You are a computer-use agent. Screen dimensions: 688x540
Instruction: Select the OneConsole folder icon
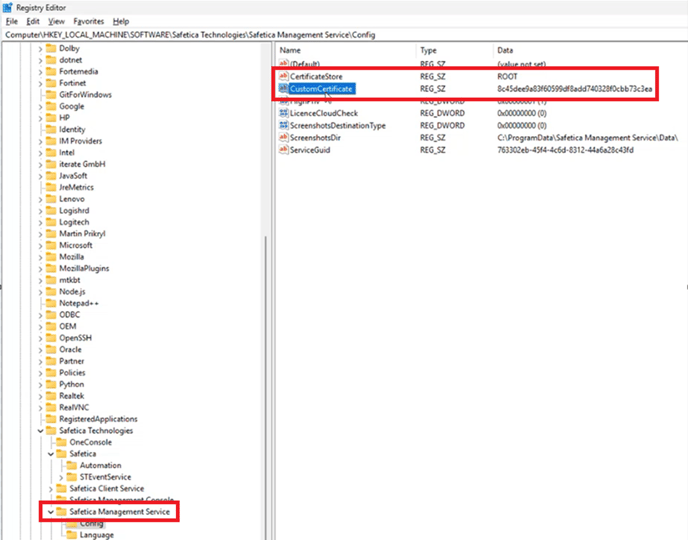61,442
